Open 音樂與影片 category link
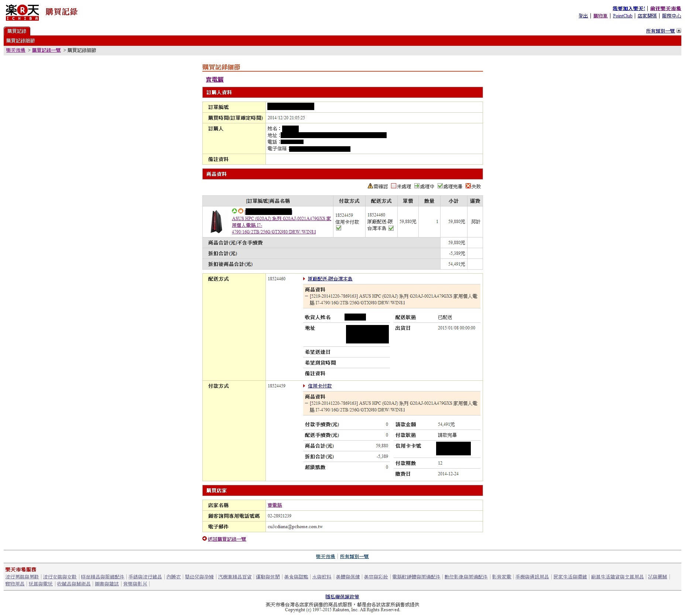685x616 pixels. (x=135, y=584)
